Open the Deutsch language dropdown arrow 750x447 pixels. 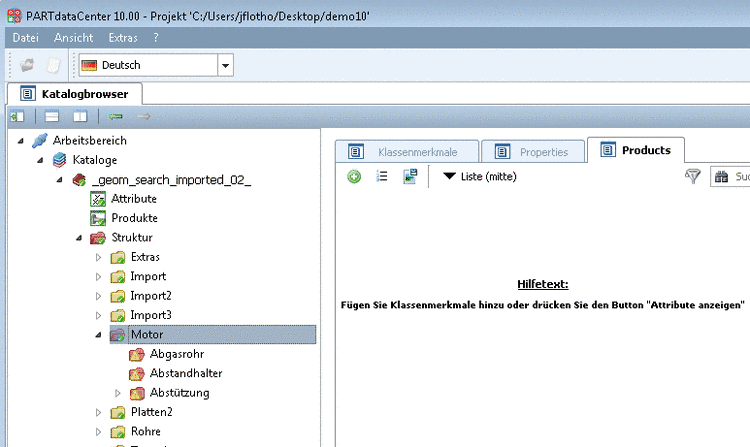[225, 65]
